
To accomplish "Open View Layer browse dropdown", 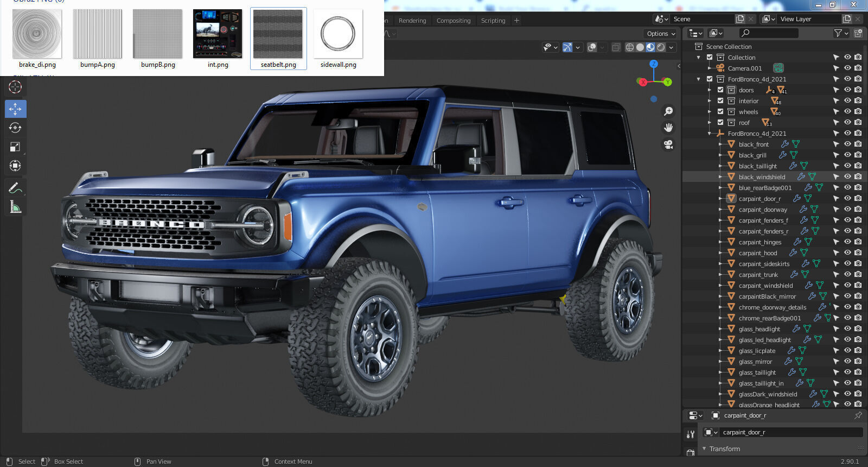I will click(769, 19).
